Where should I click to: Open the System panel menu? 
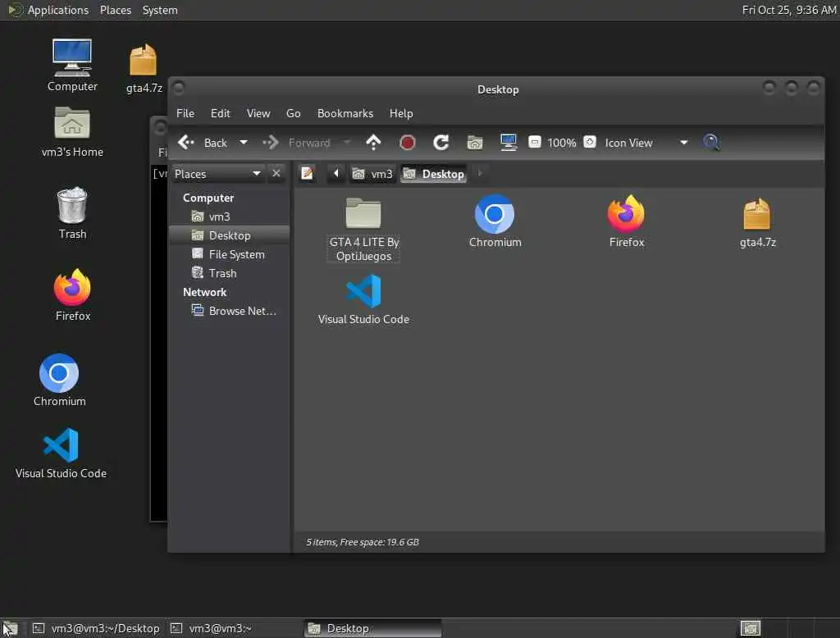(x=160, y=10)
